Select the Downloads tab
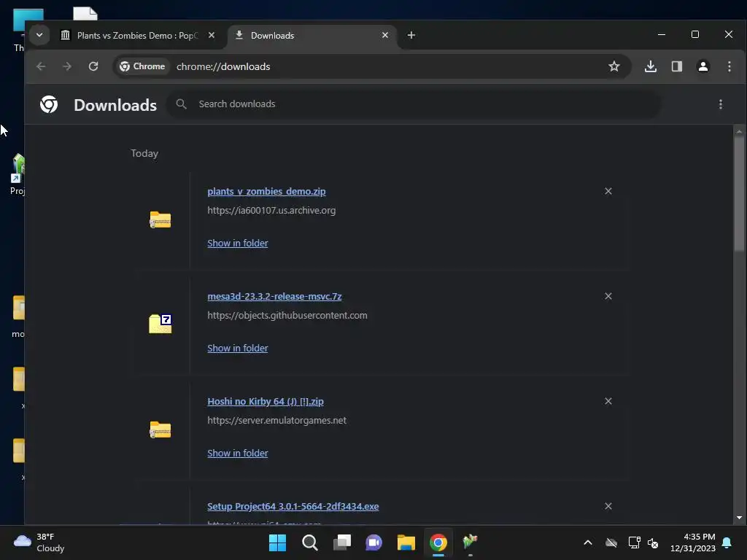This screenshot has width=747, height=560. point(312,36)
